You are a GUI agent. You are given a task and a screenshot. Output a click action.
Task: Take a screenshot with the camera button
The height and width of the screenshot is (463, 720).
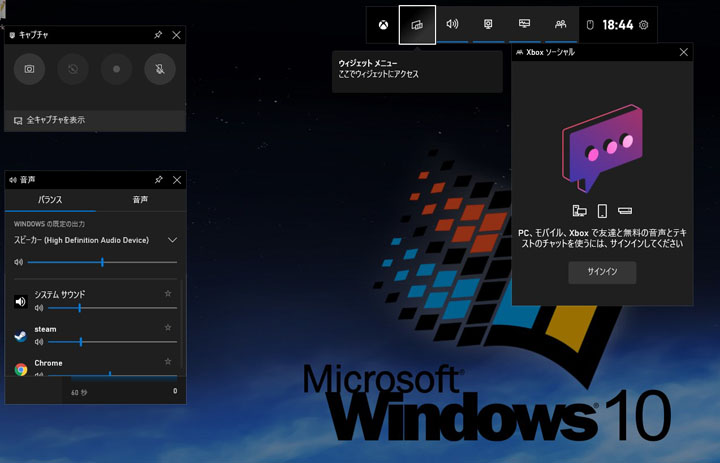coord(29,69)
